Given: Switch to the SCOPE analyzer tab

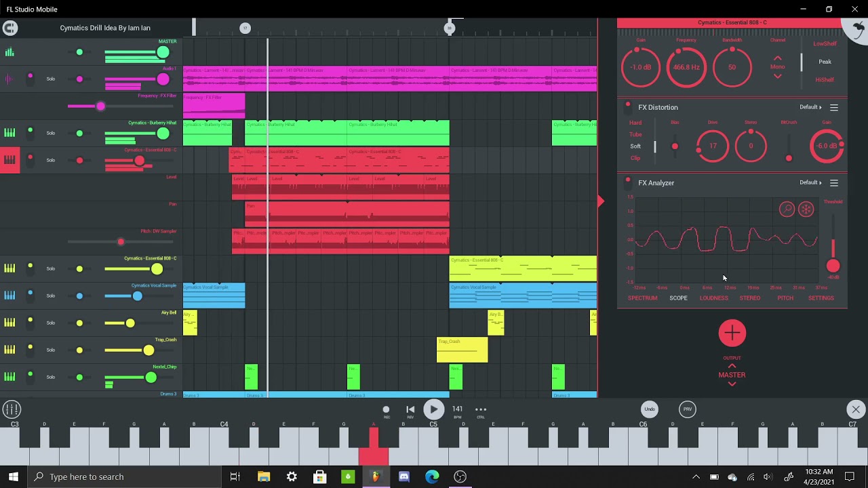Looking at the screenshot, I should [x=678, y=298].
